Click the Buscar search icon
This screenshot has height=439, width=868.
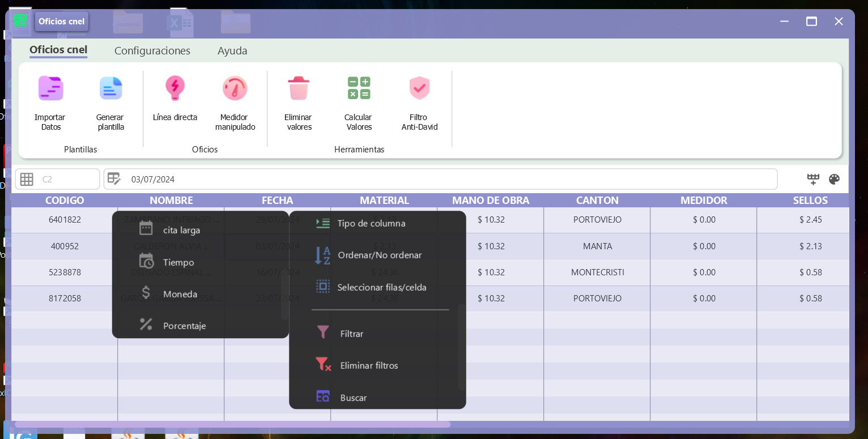[x=323, y=397]
